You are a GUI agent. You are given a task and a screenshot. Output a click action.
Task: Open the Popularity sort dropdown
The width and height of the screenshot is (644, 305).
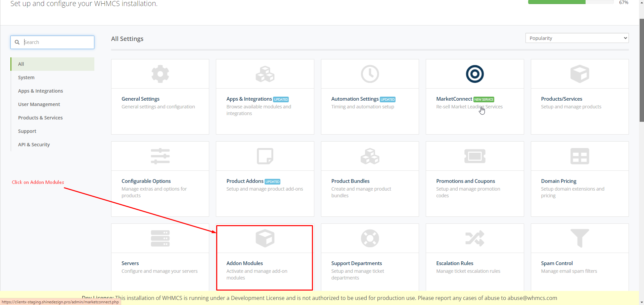click(577, 38)
